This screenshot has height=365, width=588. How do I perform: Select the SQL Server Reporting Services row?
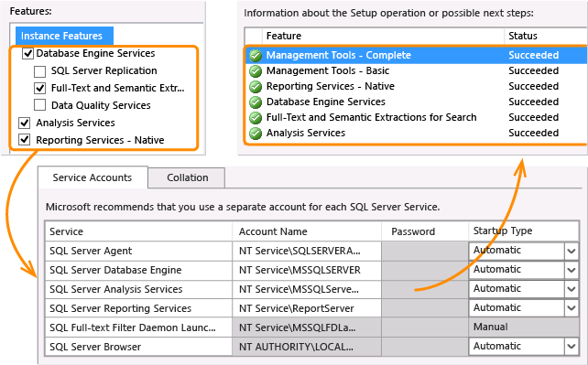pos(311,308)
